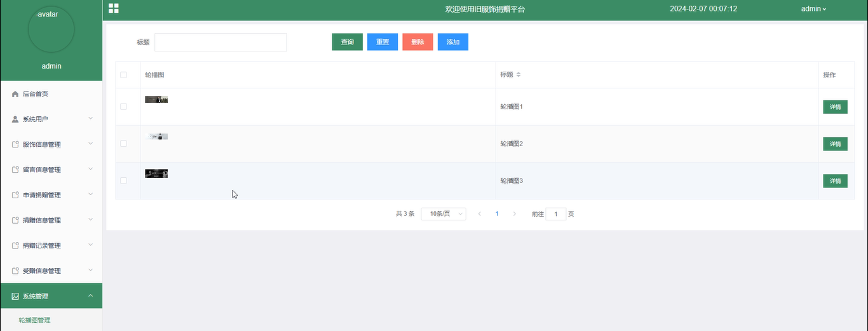Click the thumbnail image of 轮播图1
This screenshot has height=331, width=868.
156,100
